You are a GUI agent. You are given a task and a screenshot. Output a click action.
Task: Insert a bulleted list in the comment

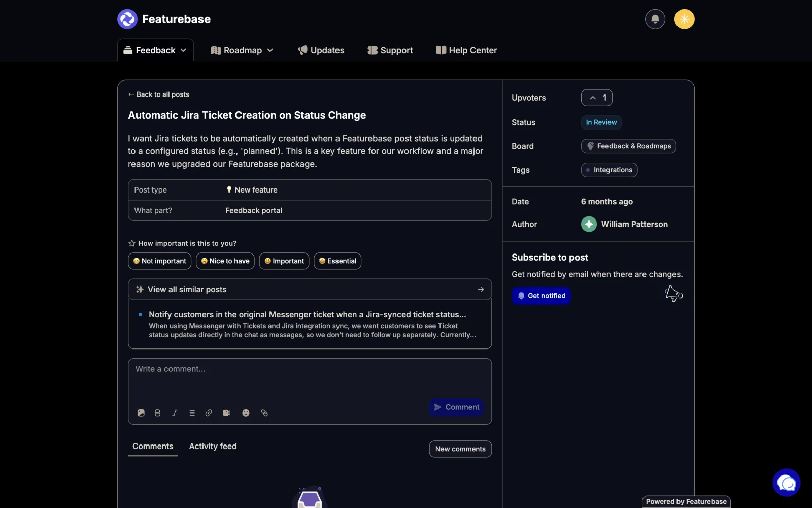coord(192,413)
